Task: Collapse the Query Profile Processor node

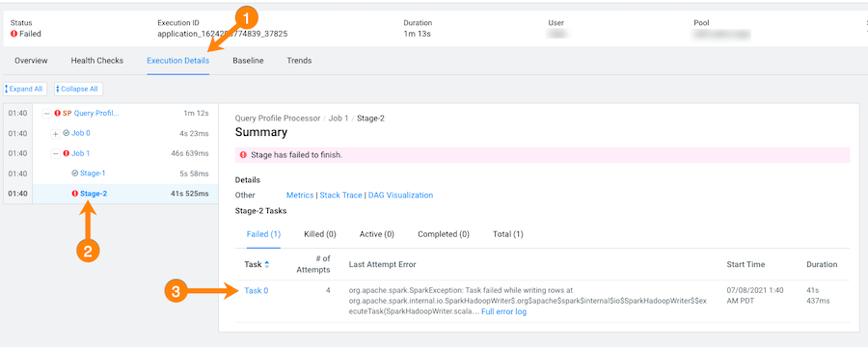Action: [46, 114]
